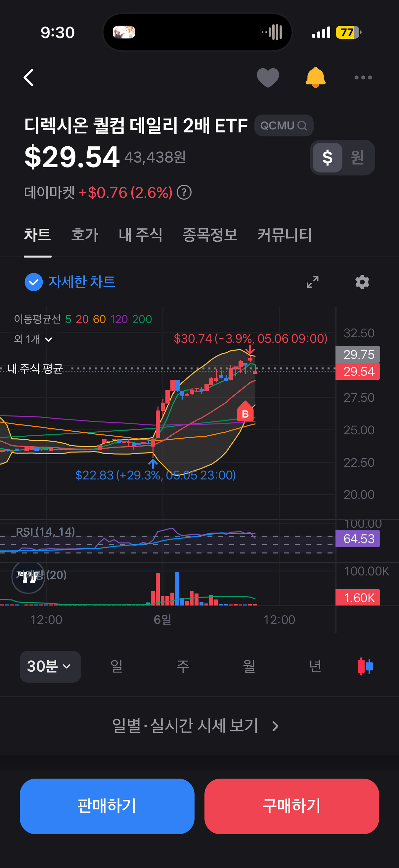Switch price display to dollar
Image resolution: width=399 pixels, height=868 pixels.
tap(327, 157)
